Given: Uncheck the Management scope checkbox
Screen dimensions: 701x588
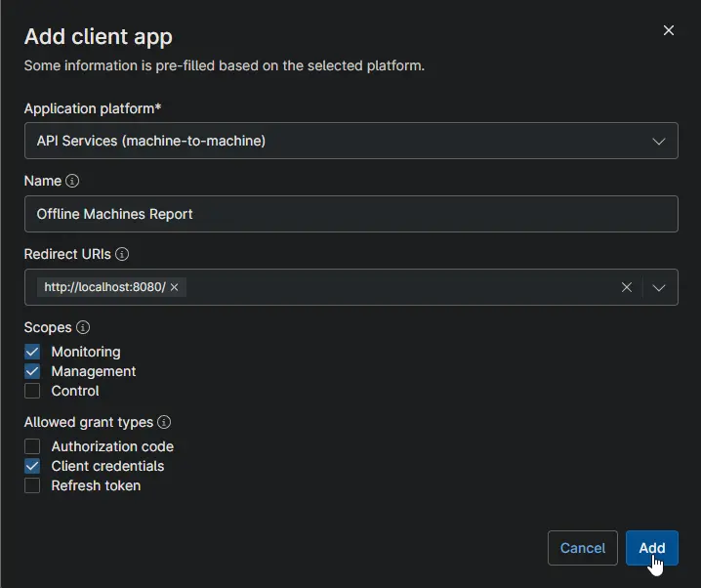Looking at the screenshot, I should [32, 371].
